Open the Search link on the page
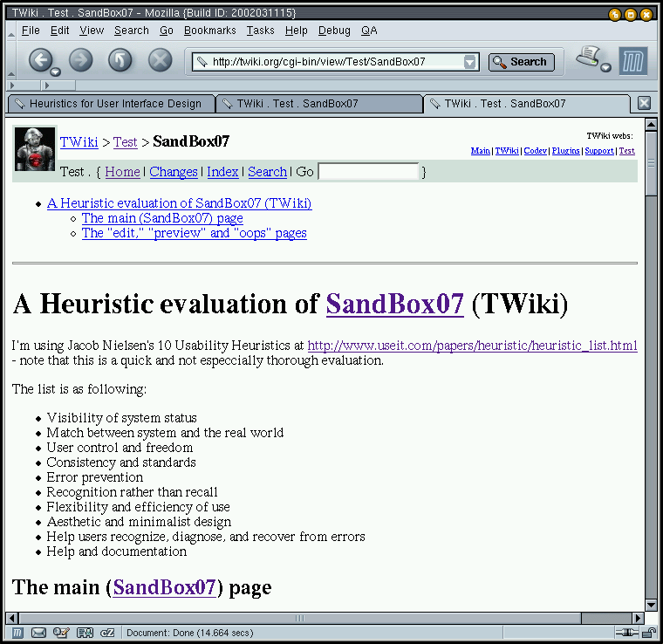The height and width of the screenshot is (644, 663). 267,172
